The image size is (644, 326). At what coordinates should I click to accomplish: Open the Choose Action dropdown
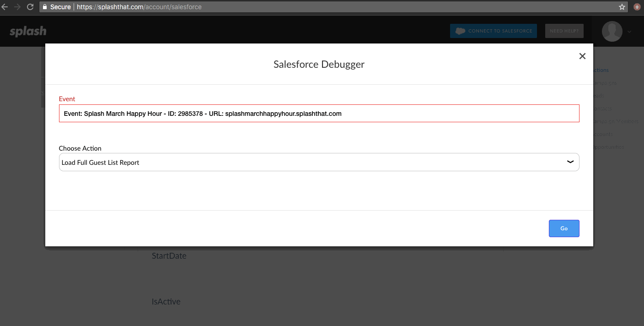click(319, 162)
